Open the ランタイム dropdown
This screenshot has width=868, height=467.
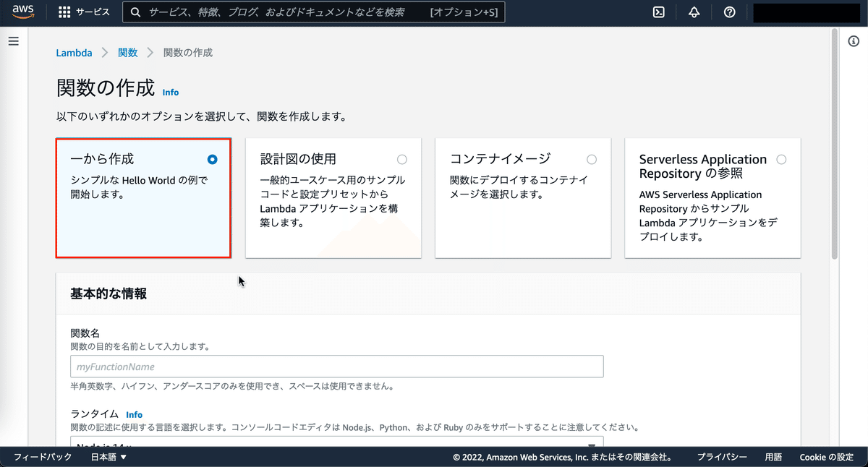[337, 442]
